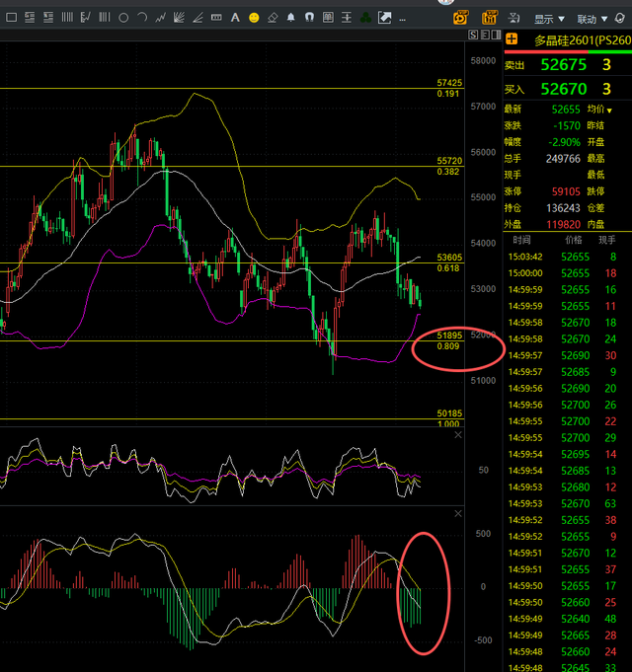Click the 最新 value 52655

pos(566,110)
